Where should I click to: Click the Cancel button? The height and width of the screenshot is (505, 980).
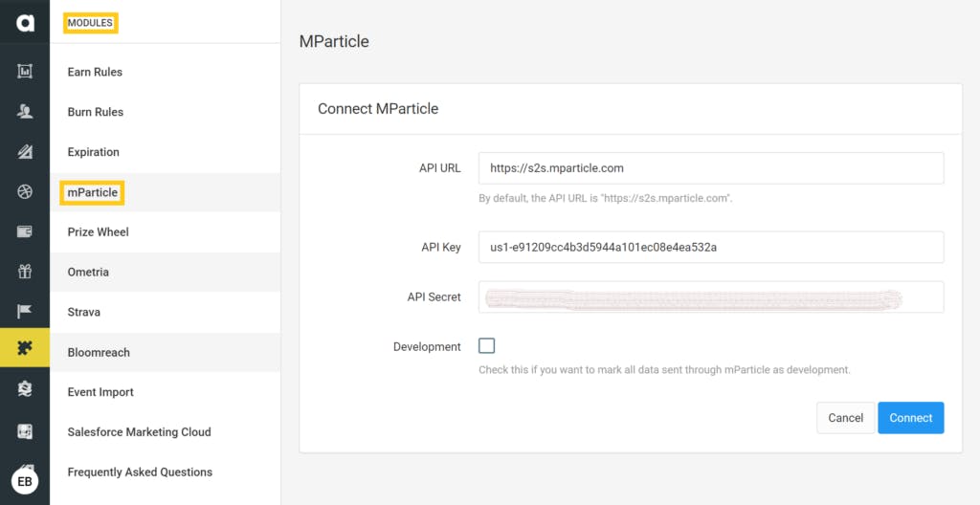coord(846,418)
